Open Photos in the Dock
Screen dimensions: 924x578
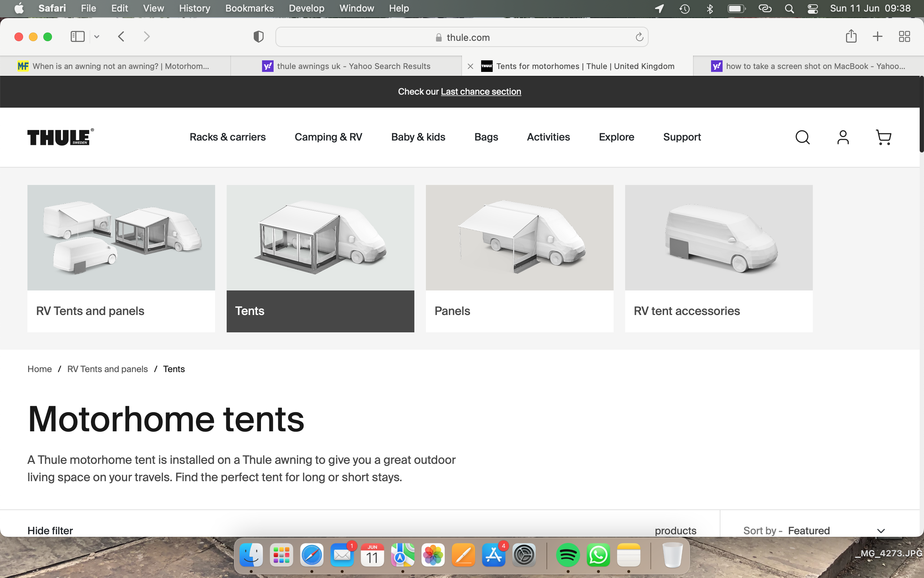tap(433, 555)
